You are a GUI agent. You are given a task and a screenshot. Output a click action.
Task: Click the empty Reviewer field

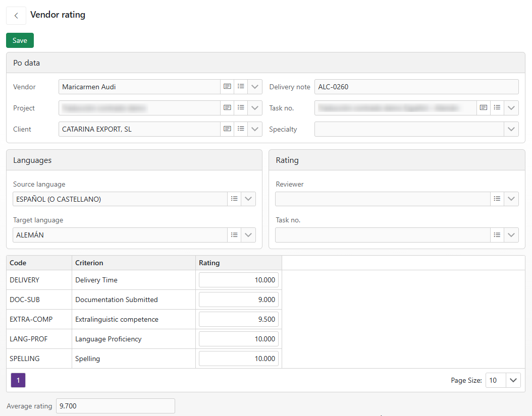tap(383, 199)
